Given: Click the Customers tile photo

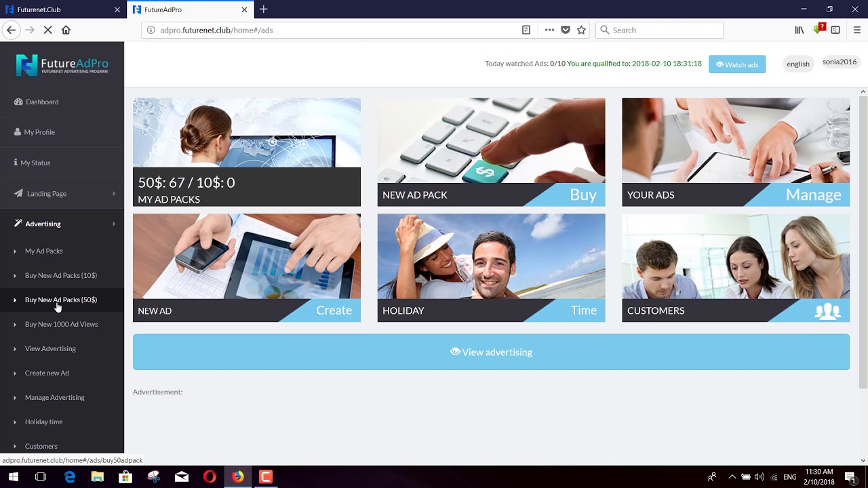Looking at the screenshot, I should (736, 256).
